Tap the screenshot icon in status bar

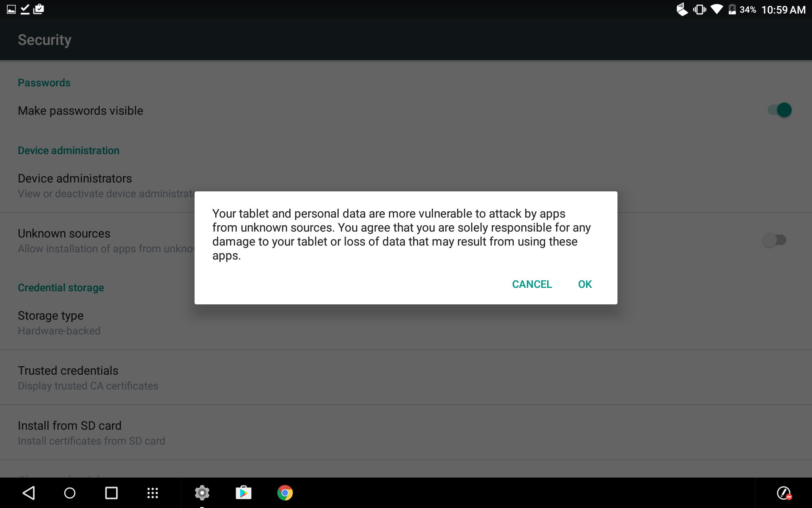click(10, 8)
